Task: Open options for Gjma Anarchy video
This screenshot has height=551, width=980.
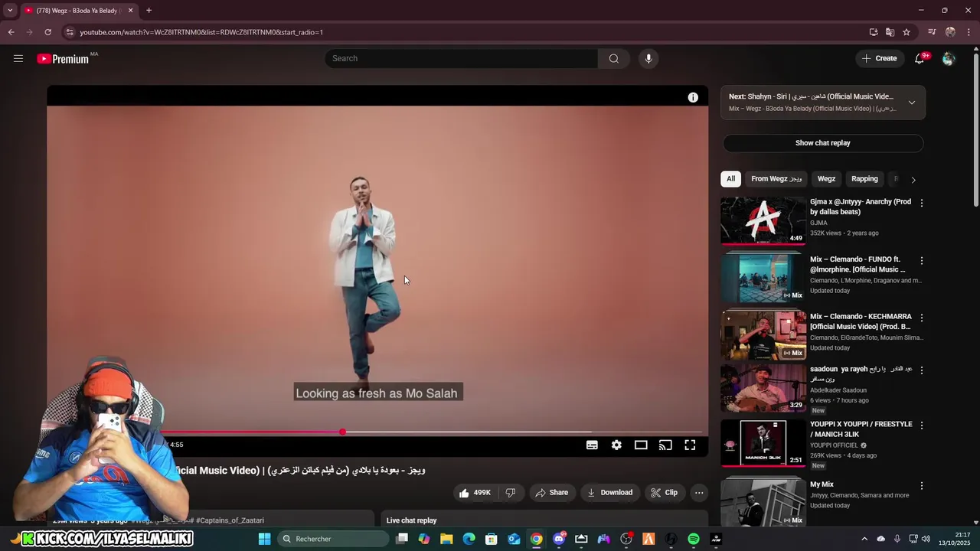Action: tap(922, 203)
